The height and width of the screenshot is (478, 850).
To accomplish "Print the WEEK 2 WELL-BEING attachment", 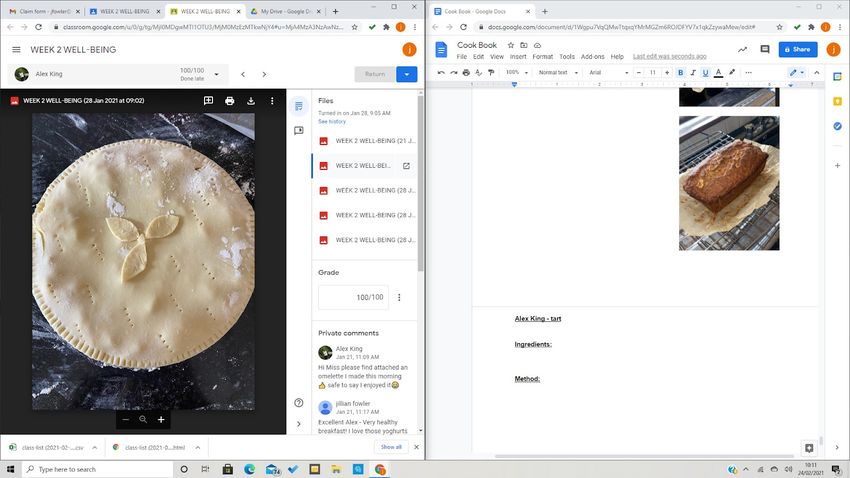I will [229, 100].
